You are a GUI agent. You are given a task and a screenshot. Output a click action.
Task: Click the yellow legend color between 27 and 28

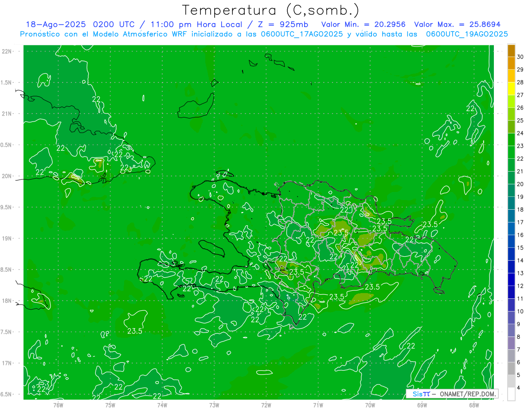pyautogui.click(x=511, y=88)
